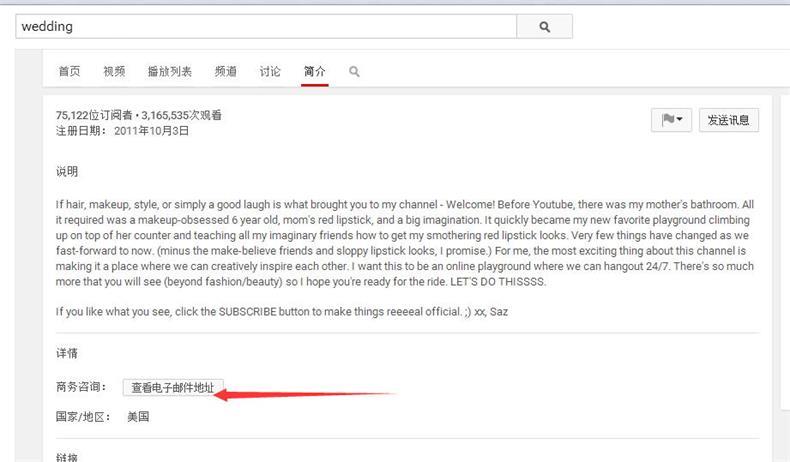Click the 注册日期 2011年10月3日 line

[x=122, y=131]
